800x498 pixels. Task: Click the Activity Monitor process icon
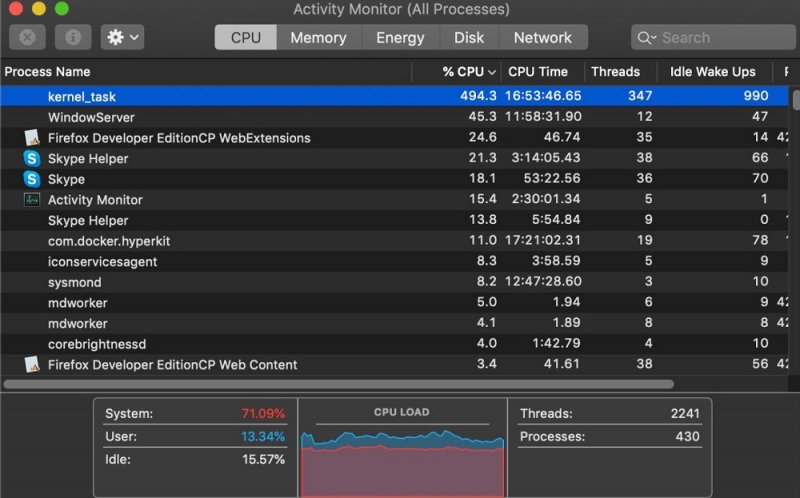point(32,200)
